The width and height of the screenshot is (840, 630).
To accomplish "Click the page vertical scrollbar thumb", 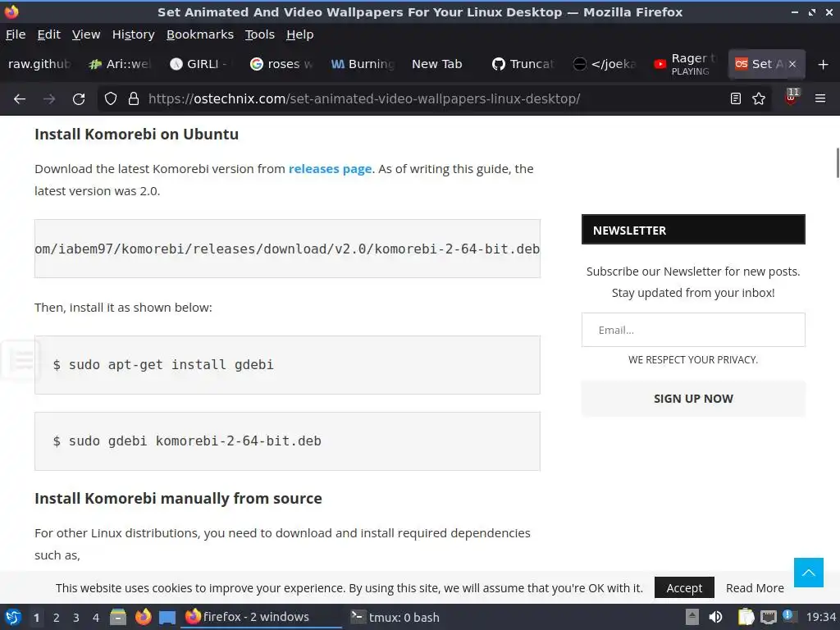I will (x=838, y=163).
